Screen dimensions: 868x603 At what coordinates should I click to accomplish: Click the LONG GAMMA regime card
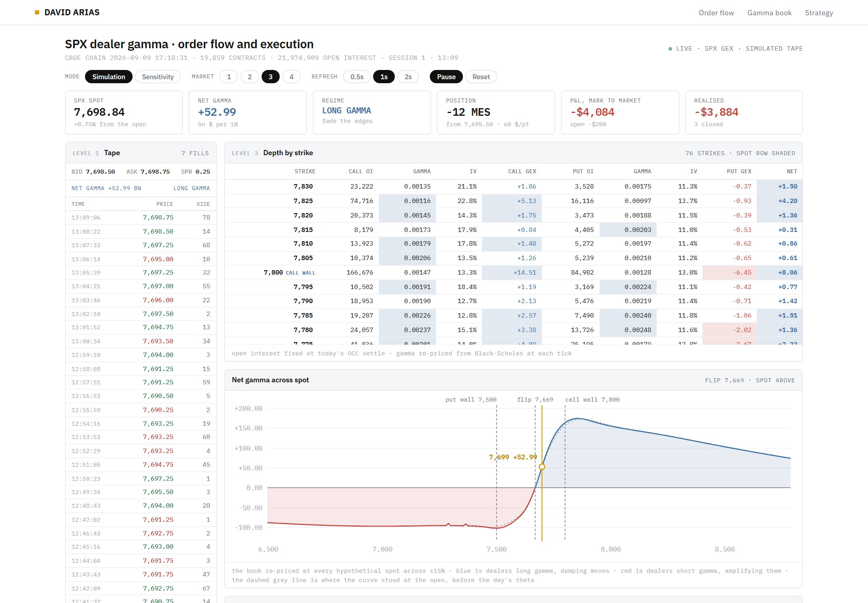point(372,112)
